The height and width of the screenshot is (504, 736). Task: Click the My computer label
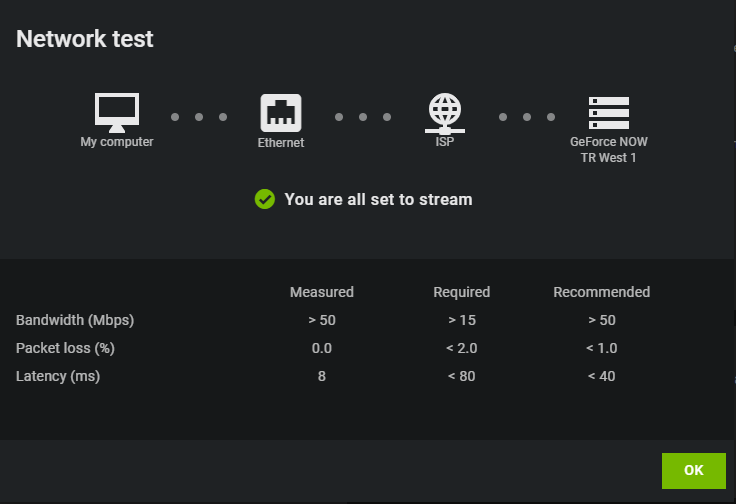(117, 142)
